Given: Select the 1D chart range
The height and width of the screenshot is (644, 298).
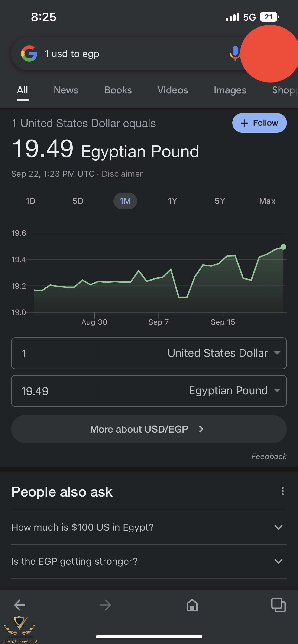Looking at the screenshot, I should pyautogui.click(x=31, y=201).
